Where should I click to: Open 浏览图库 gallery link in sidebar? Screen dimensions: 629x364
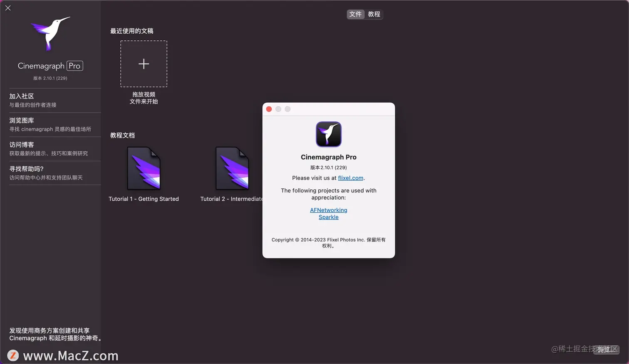tap(54, 124)
